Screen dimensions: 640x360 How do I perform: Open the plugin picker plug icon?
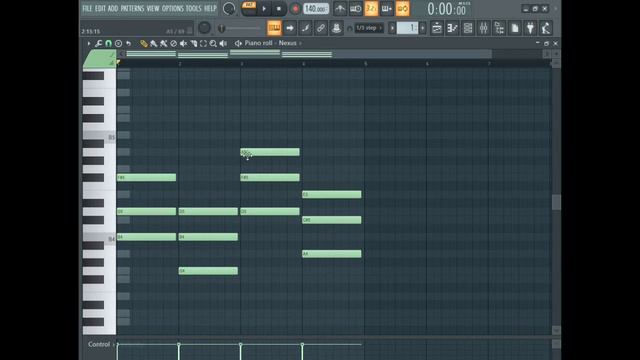pyautogui.click(x=530, y=28)
